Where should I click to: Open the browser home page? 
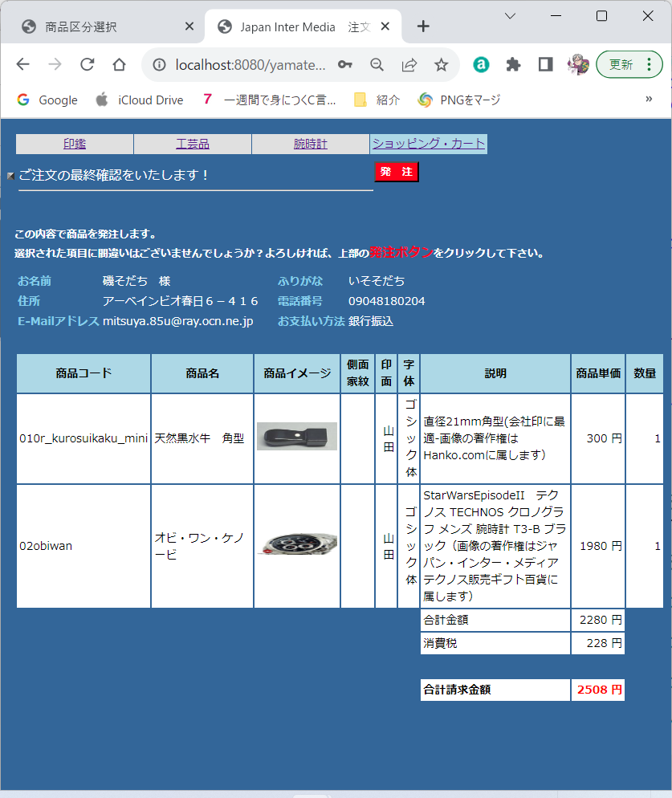click(x=119, y=65)
